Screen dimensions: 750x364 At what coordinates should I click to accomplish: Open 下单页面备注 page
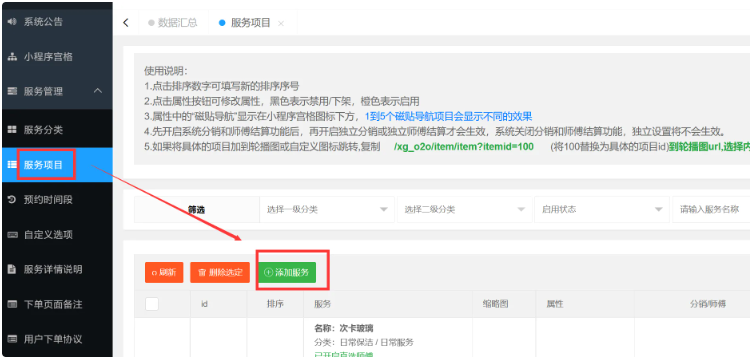point(57,304)
